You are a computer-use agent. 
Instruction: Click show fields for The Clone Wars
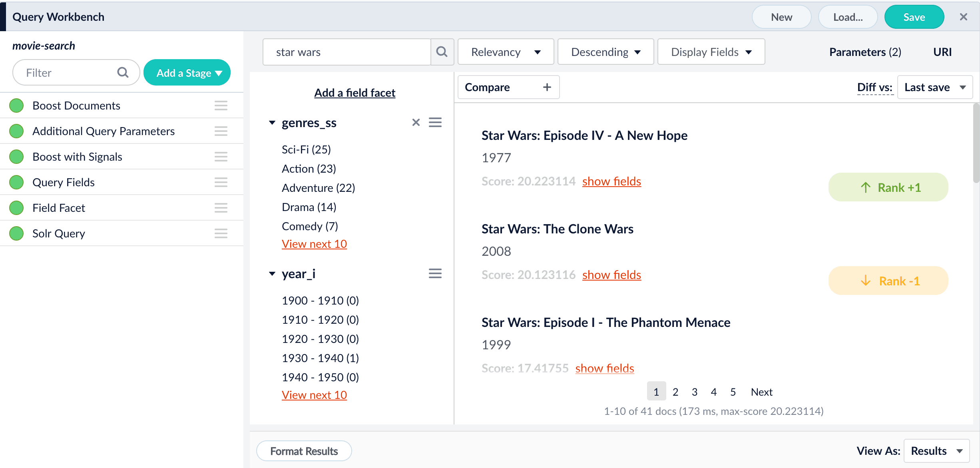[611, 275]
